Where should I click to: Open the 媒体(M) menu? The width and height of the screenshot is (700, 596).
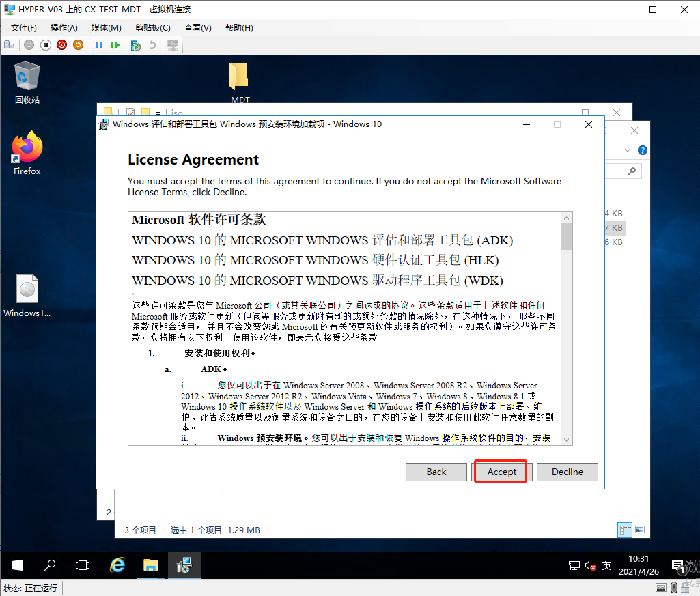tap(106, 27)
